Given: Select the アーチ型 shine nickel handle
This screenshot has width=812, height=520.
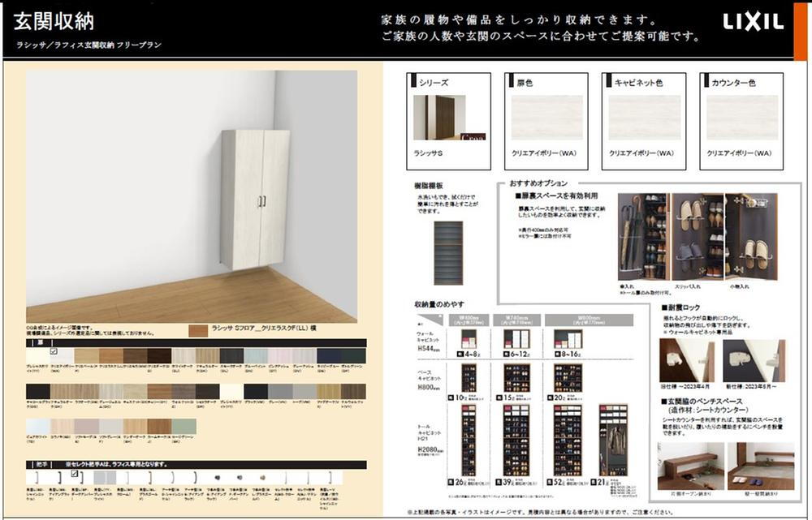Looking at the screenshot, I should (x=172, y=477).
